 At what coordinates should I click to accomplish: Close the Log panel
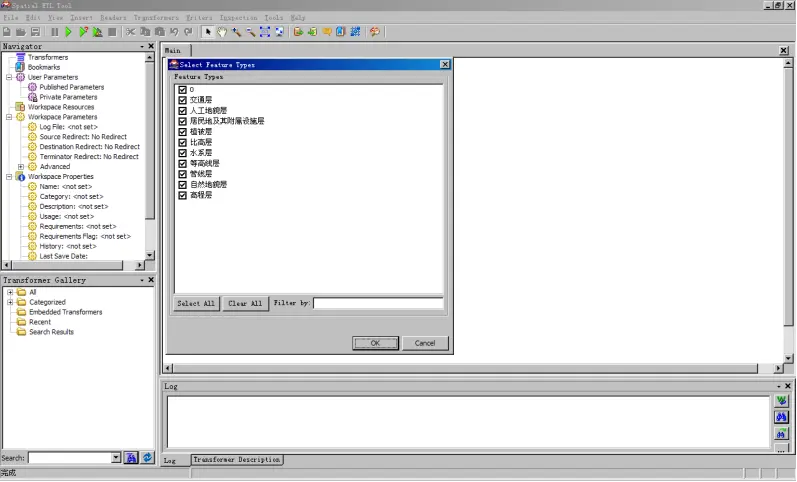click(x=788, y=386)
